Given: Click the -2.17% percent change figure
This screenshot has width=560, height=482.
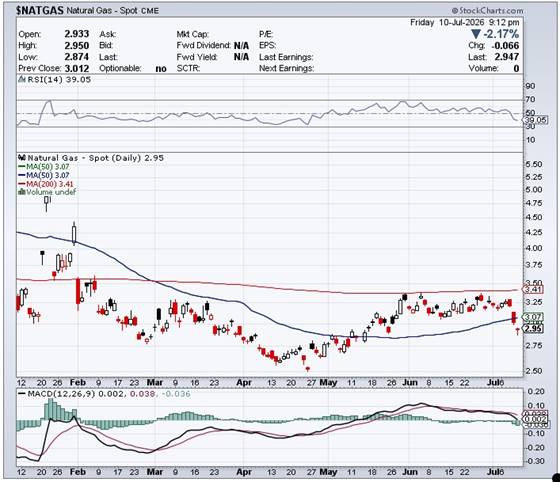Looking at the screenshot, I should (501, 34).
